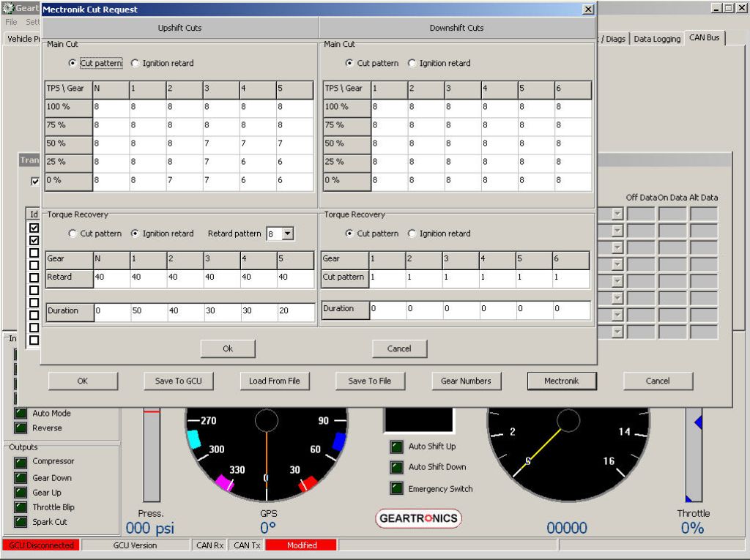The height and width of the screenshot is (560, 750).
Task: Expand the topmost dropdown beside Off Data column
Action: (x=617, y=214)
